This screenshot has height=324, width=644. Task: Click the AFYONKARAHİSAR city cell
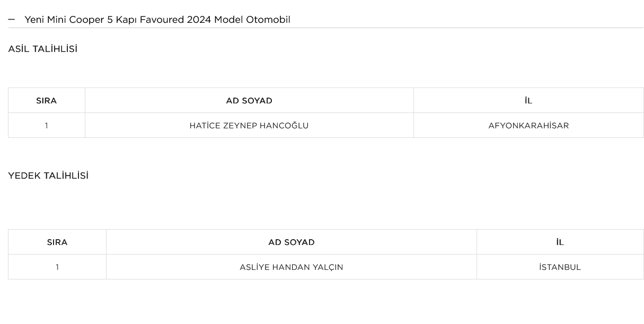pyautogui.click(x=528, y=126)
